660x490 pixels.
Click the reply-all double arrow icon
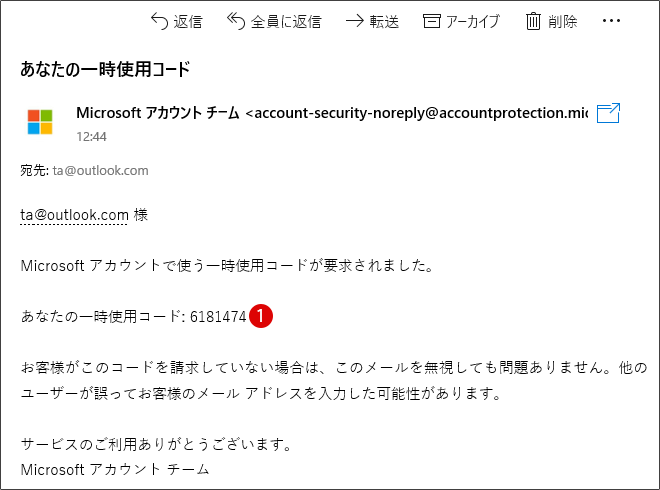click(x=236, y=21)
